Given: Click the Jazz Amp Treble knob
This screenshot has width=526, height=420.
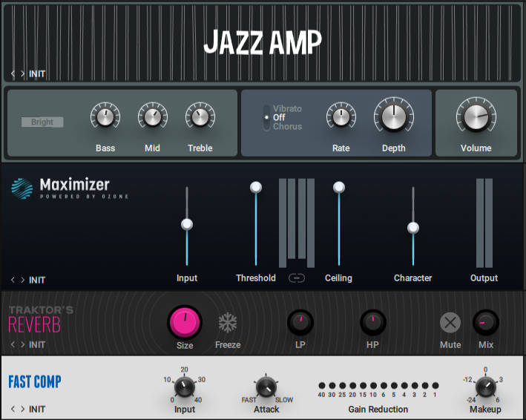Looking at the screenshot, I should pos(200,117).
